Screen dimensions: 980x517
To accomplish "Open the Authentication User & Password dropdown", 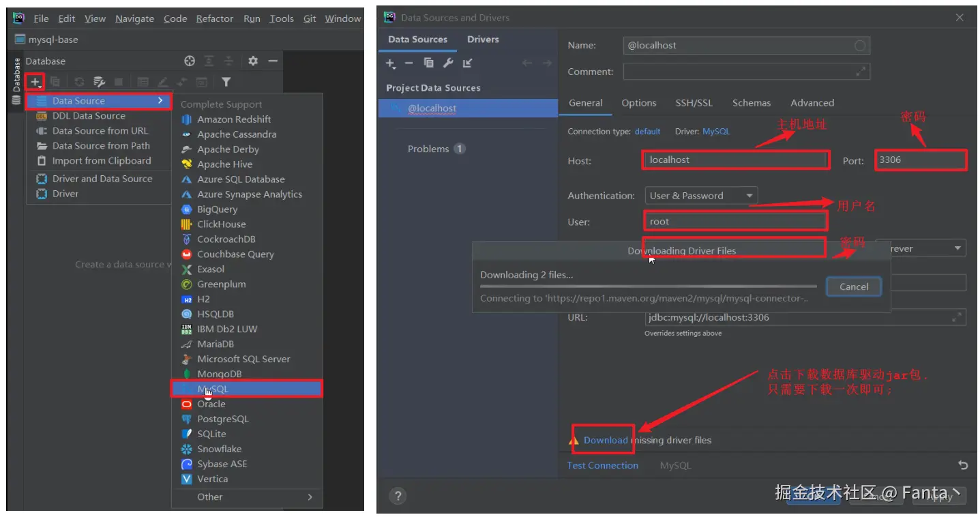I will click(x=701, y=196).
